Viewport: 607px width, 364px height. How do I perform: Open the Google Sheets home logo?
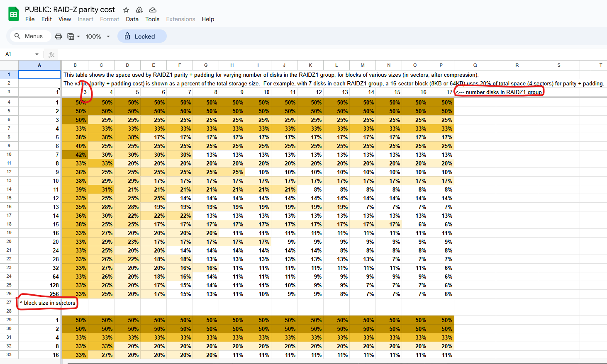point(14,14)
